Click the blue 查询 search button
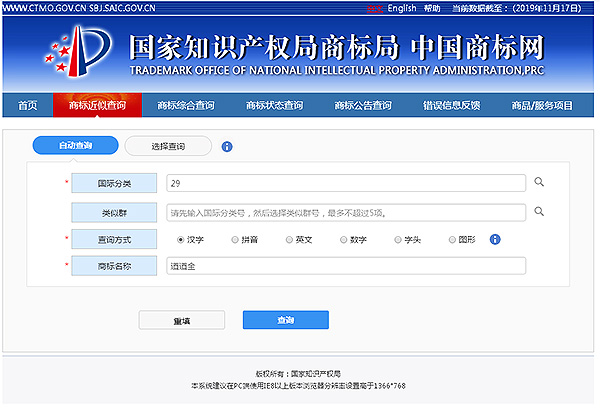600x412 pixels. (286, 320)
